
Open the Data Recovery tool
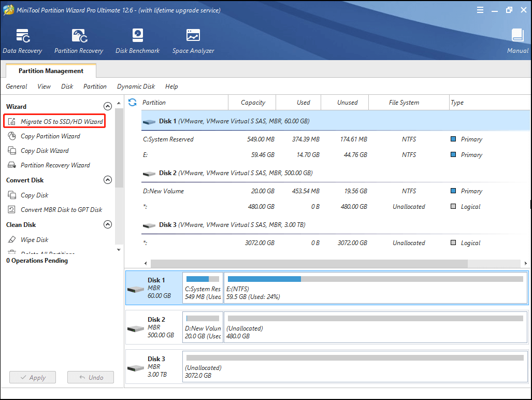pyautogui.click(x=22, y=41)
